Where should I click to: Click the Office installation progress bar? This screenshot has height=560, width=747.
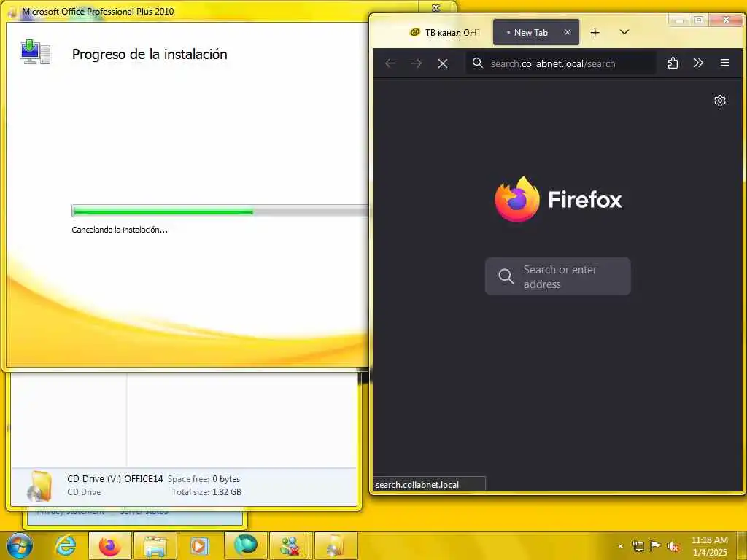point(220,211)
